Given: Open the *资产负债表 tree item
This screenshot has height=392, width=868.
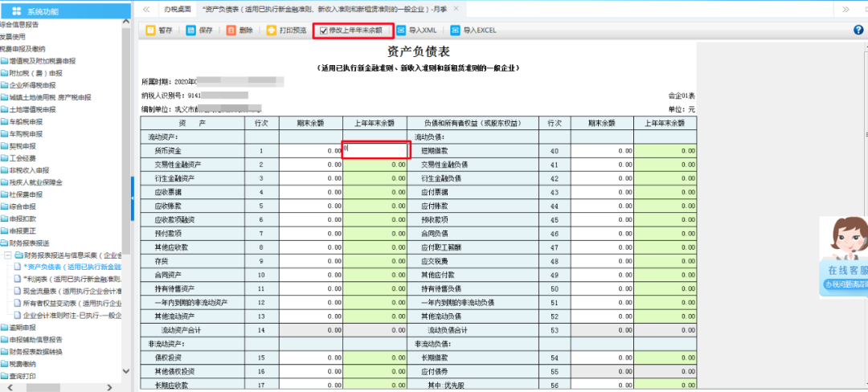Looking at the screenshot, I should point(68,267).
